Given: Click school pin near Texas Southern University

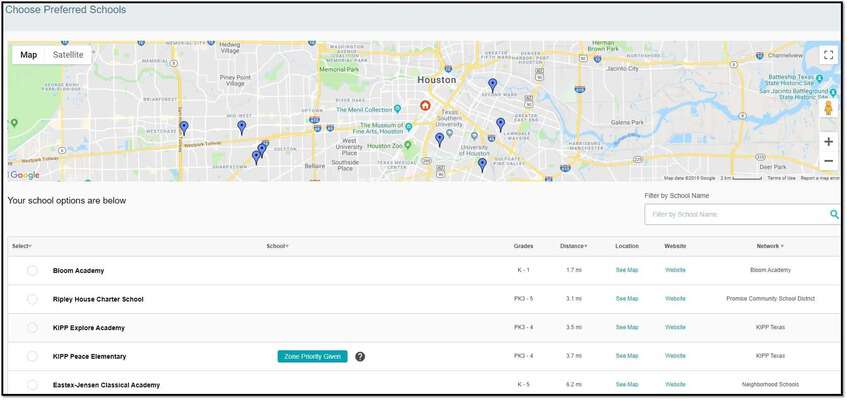Looking at the screenshot, I should (439, 140).
